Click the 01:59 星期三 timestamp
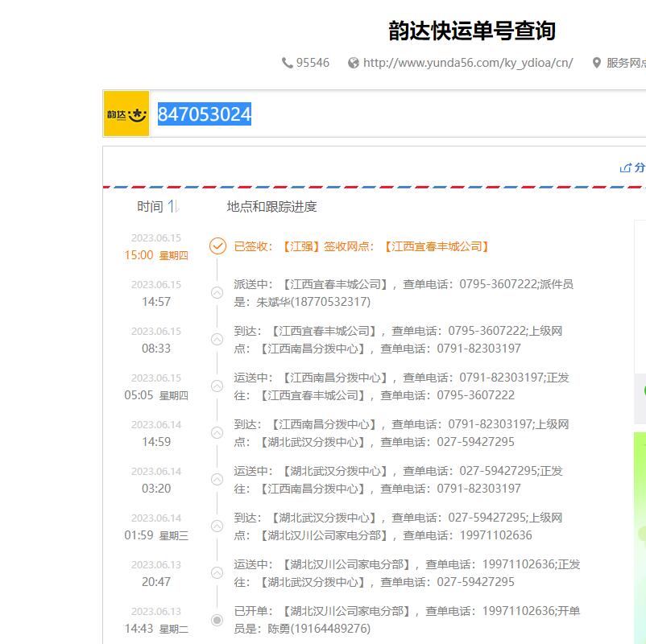Image resolution: width=646 pixels, height=644 pixels. [156, 535]
